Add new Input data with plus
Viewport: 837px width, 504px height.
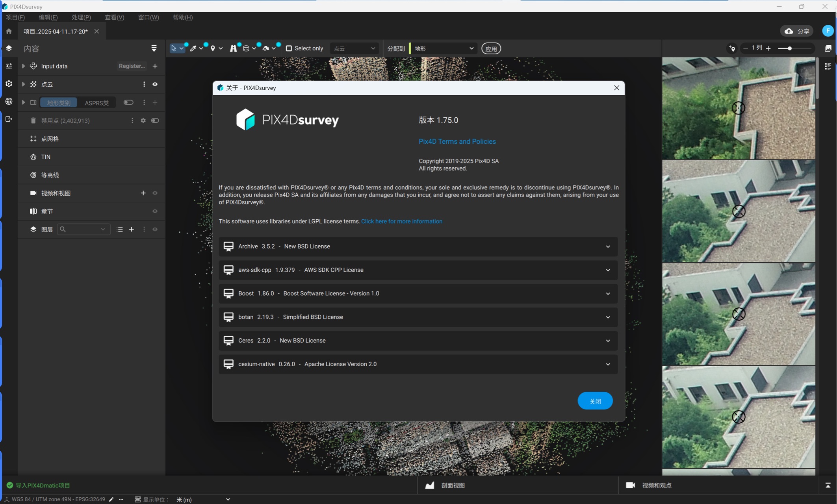pos(155,66)
